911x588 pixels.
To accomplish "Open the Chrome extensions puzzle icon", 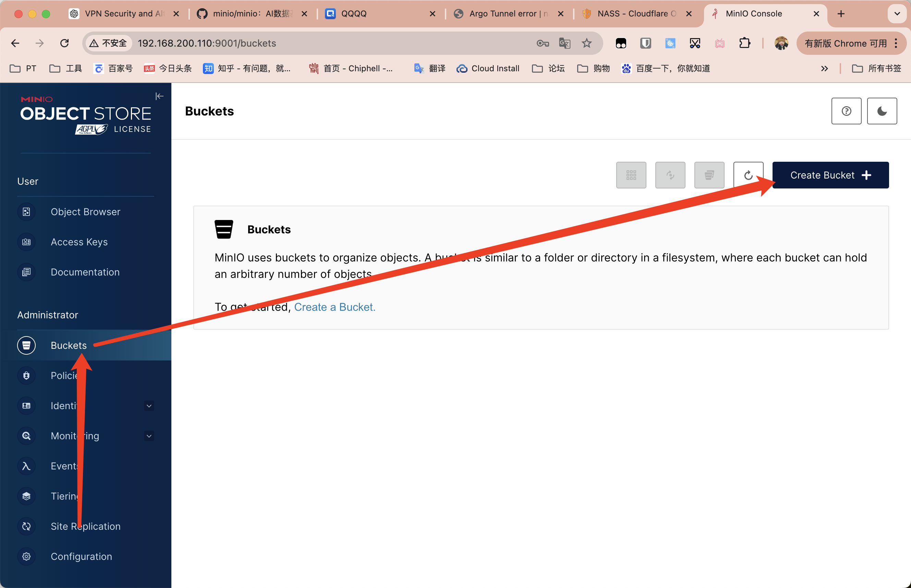I will coord(744,43).
